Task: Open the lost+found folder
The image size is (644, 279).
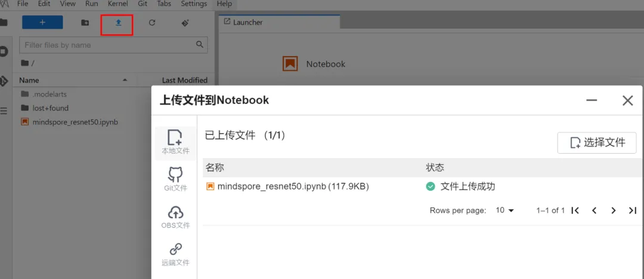Action: pos(50,108)
